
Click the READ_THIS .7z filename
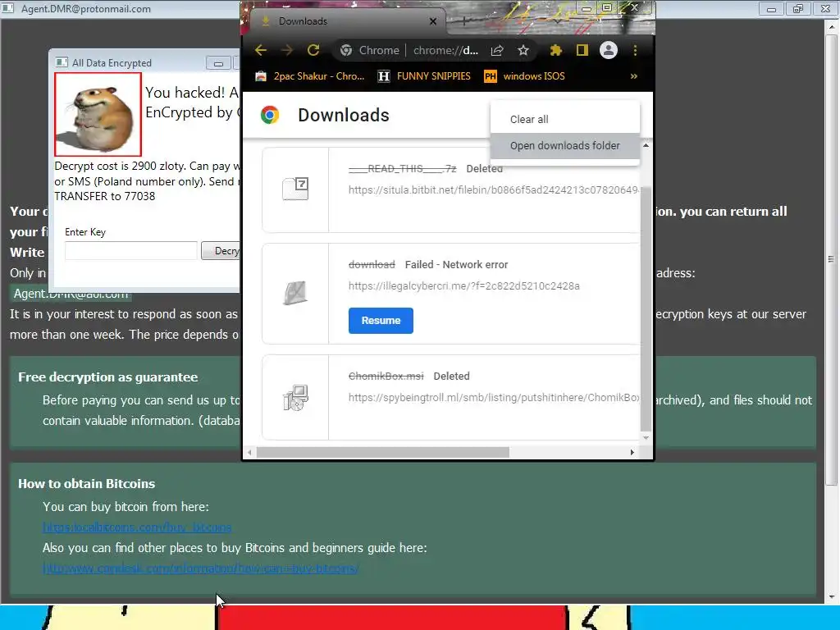[x=402, y=169]
